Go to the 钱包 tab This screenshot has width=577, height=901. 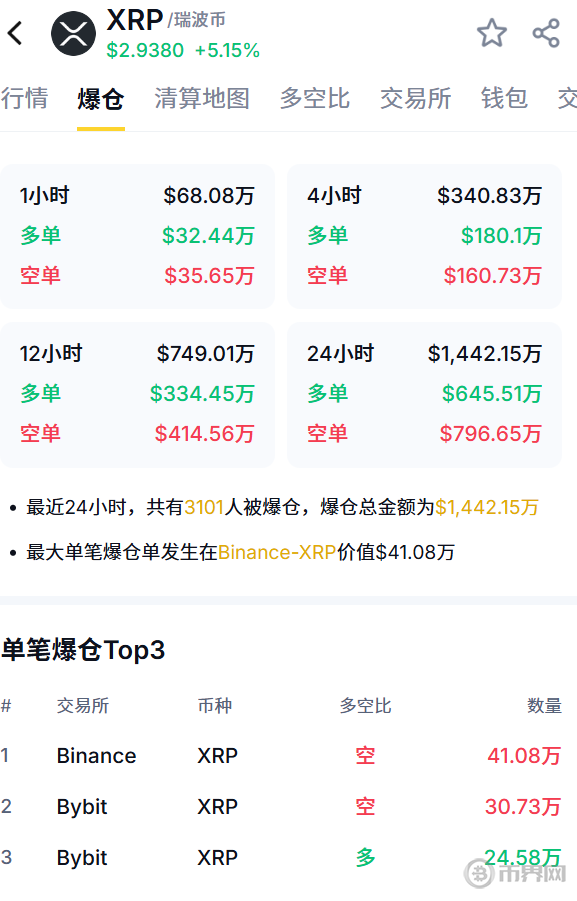tap(504, 98)
